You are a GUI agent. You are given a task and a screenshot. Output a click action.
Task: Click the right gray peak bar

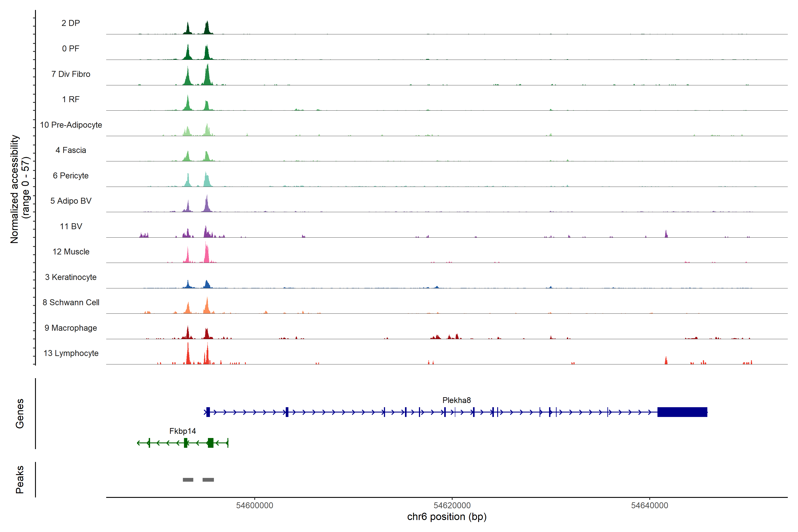208,480
